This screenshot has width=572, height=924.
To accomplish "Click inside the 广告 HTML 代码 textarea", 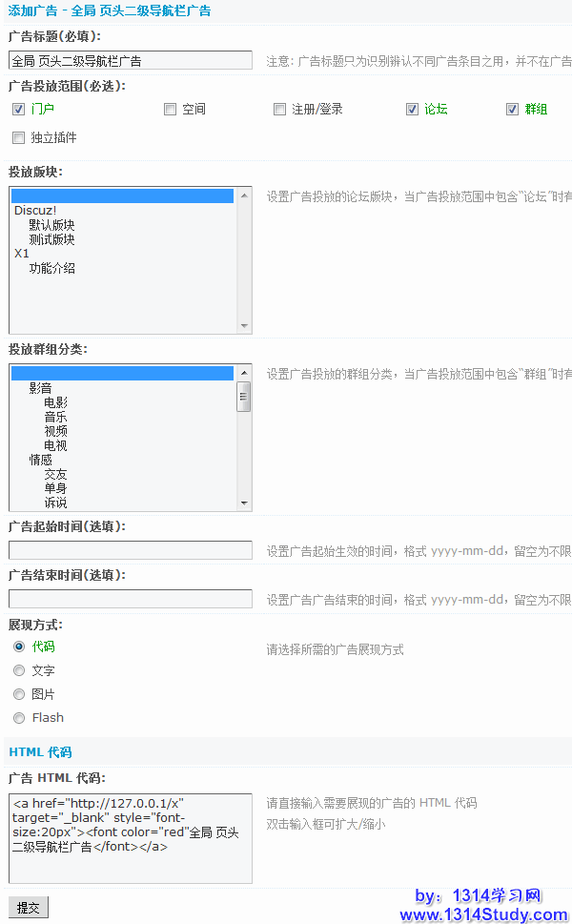I will [x=131, y=837].
